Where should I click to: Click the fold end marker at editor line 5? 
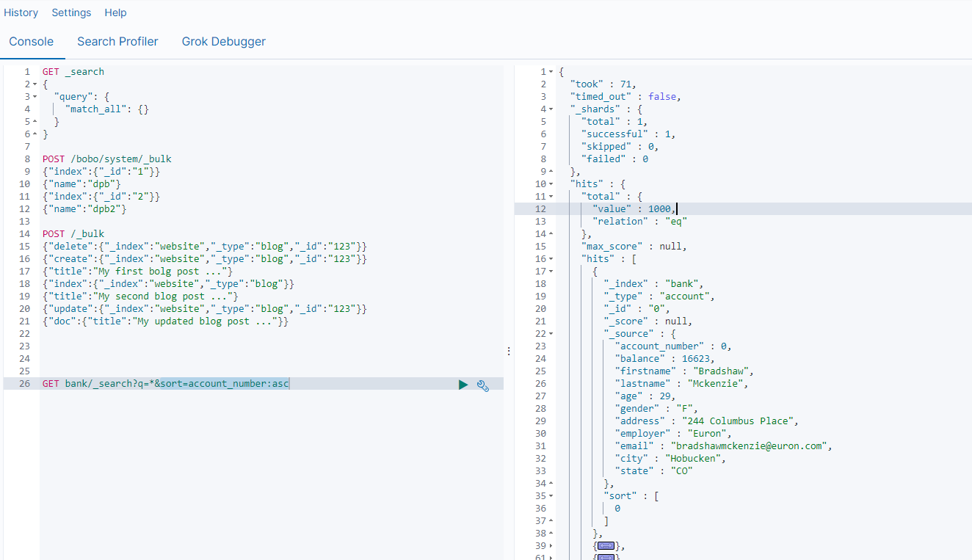click(35, 122)
